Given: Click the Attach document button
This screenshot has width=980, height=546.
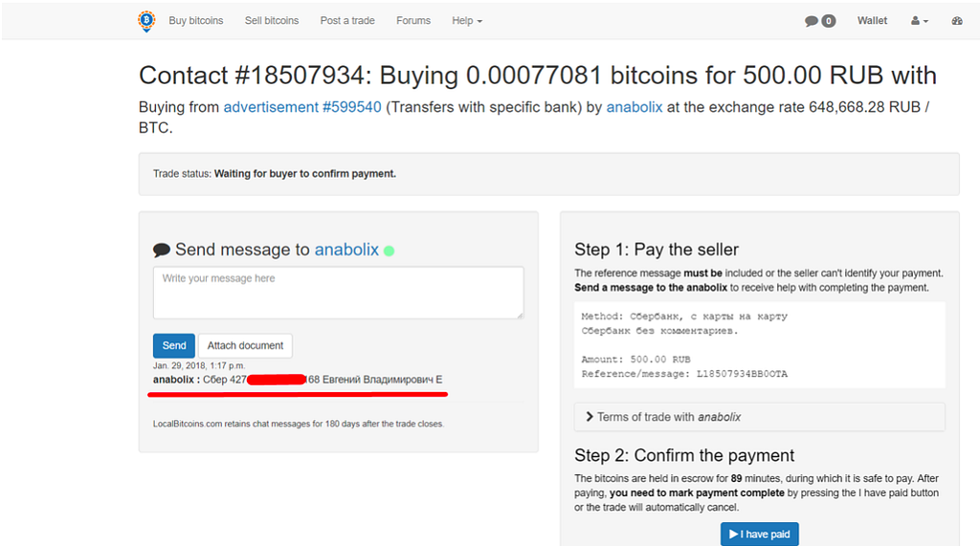Looking at the screenshot, I should coord(245,345).
